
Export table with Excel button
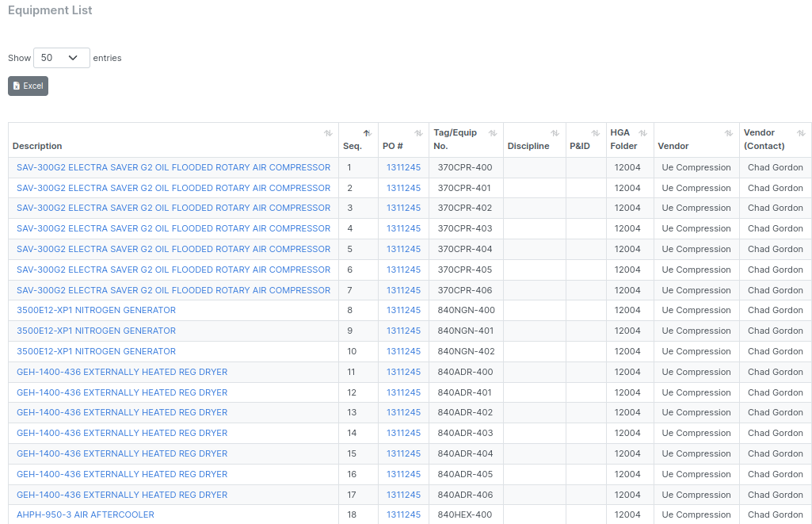pos(28,86)
